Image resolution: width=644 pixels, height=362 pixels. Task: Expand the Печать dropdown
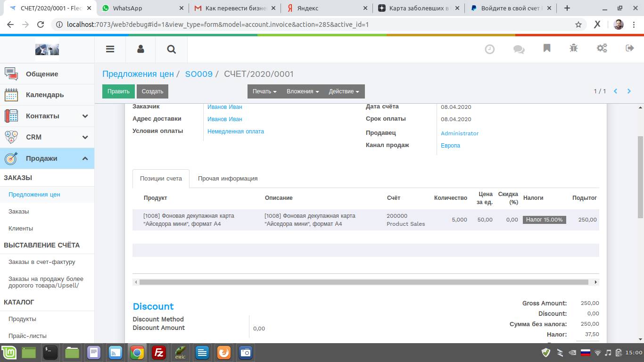tap(264, 91)
